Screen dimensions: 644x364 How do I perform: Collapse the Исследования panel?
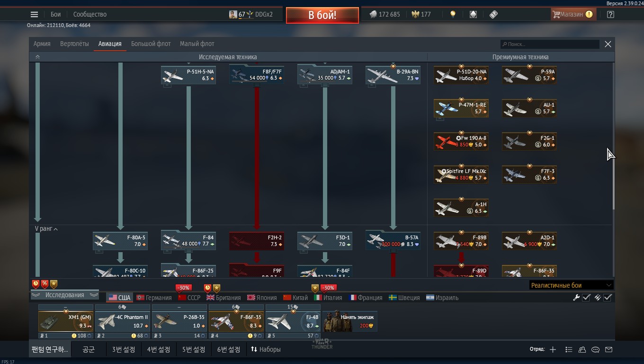coord(65,295)
